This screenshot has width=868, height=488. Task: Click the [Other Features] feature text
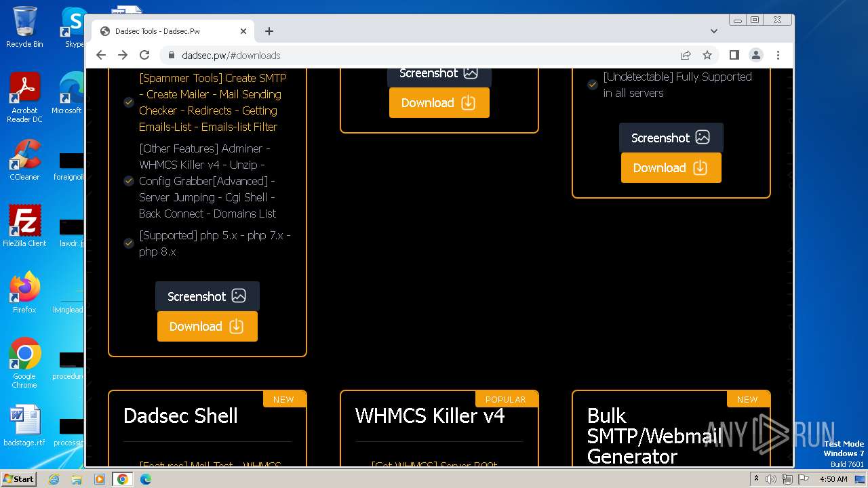point(208,181)
